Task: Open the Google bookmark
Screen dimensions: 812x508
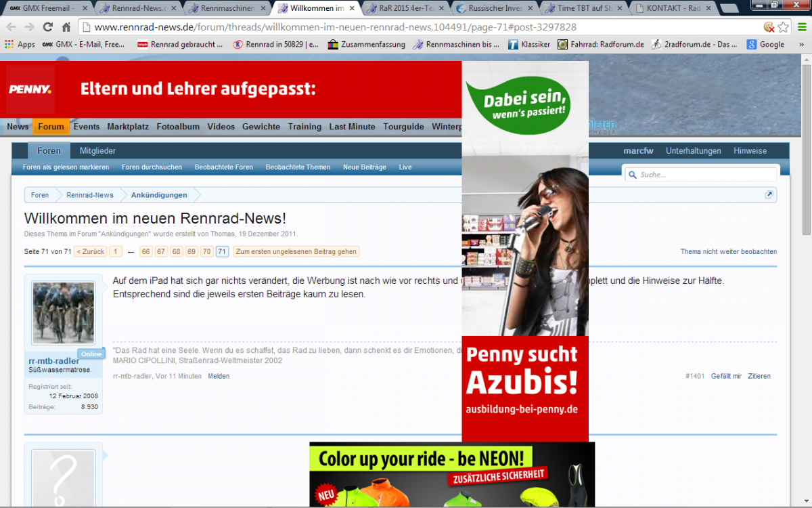Action: coord(765,45)
